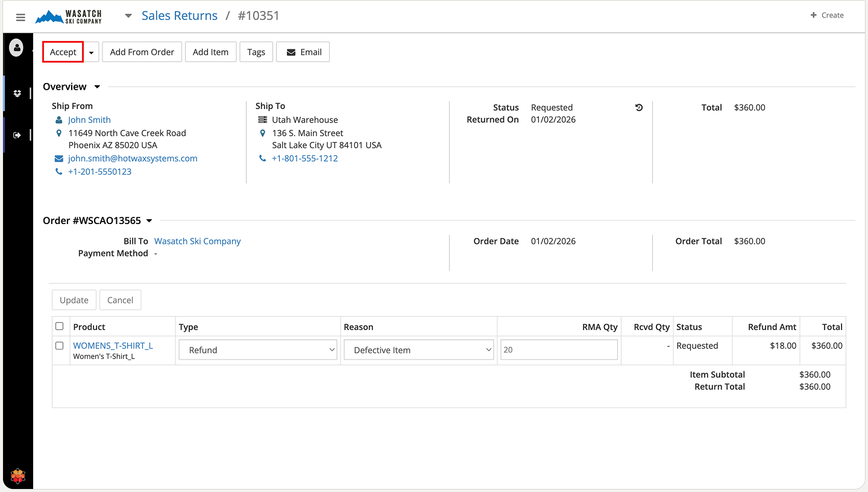Click the hexagon logo at the sidebar bottom
The height and width of the screenshot is (492, 868).
pyautogui.click(x=18, y=476)
